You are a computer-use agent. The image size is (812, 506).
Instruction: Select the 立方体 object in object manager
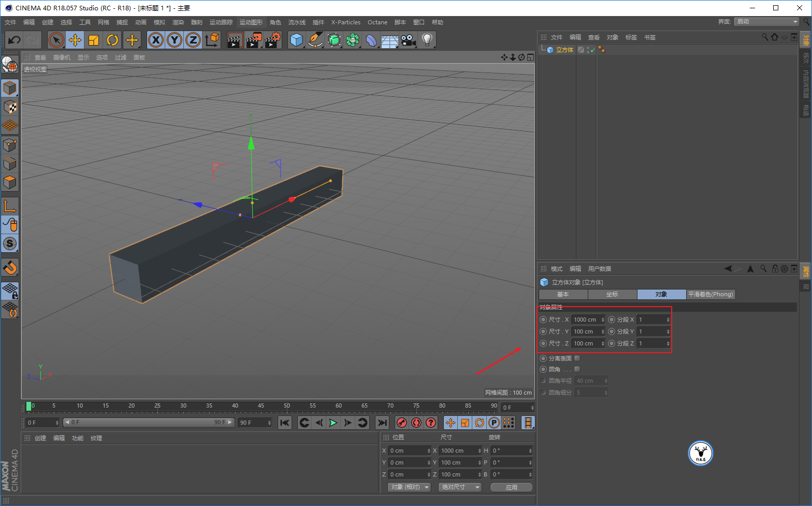(x=564, y=50)
